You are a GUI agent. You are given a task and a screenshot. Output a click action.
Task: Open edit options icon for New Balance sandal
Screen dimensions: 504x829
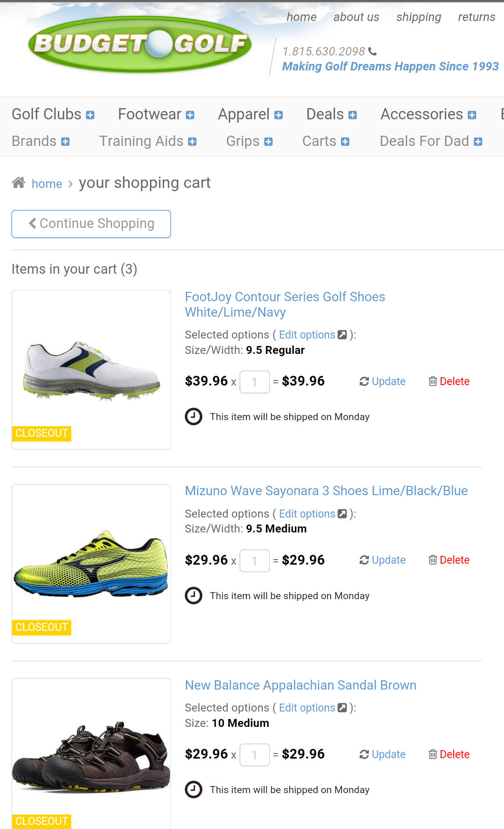pos(342,708)
